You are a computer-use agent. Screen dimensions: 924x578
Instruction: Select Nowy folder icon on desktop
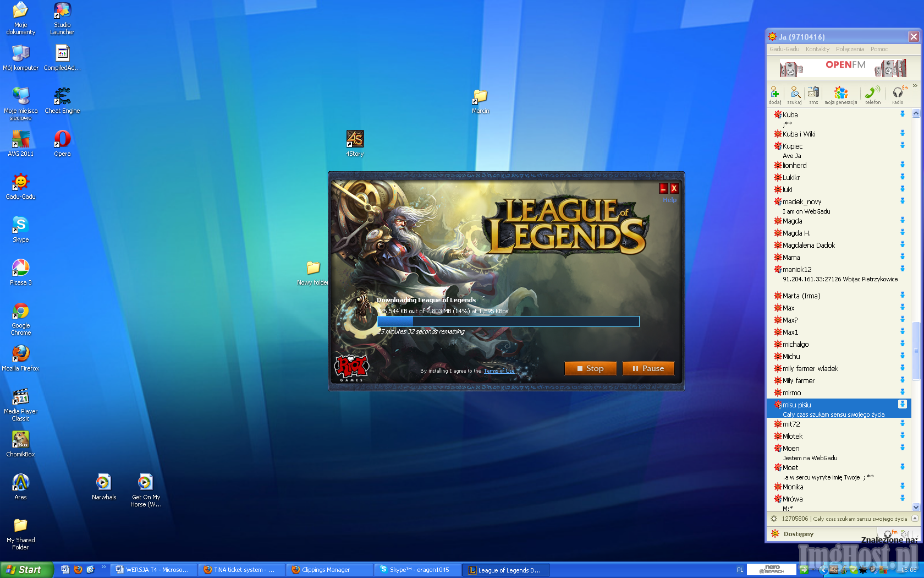tap(313, 272)
